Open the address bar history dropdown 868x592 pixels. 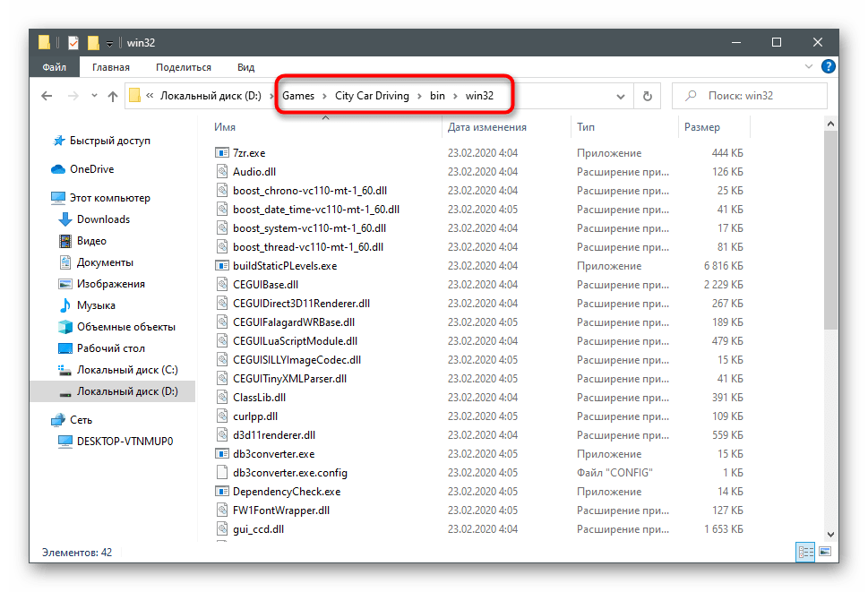pyautogui.click(x=619, y=97)
